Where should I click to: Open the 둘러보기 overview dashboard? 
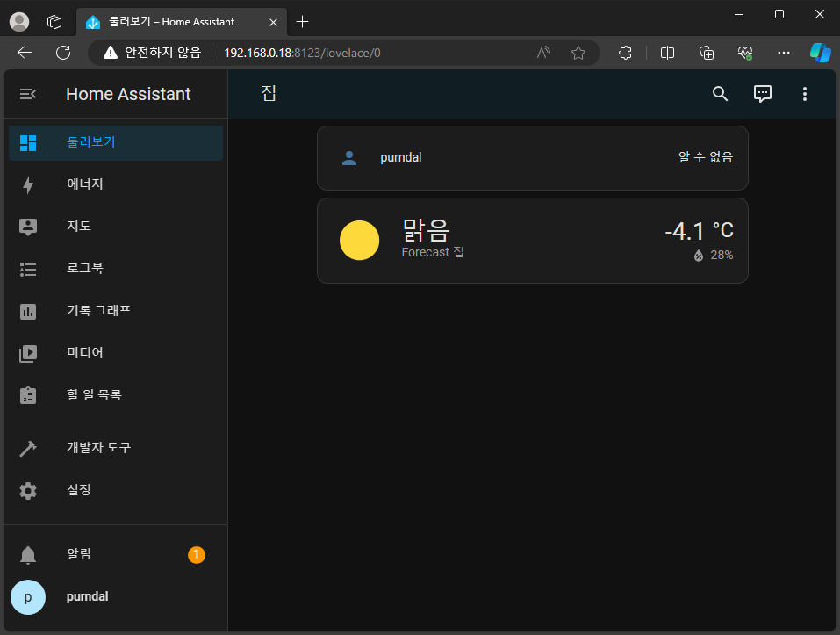(116, 142)
